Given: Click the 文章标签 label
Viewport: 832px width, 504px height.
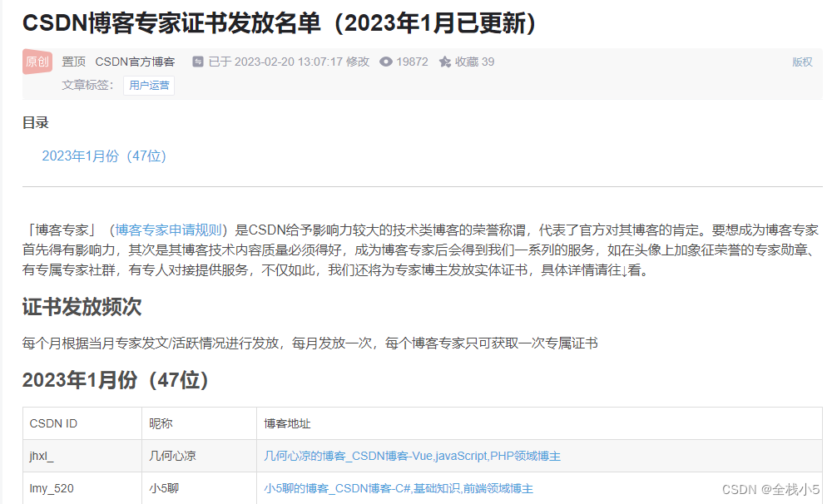Looking at the screenshot, I should (87, 86).
